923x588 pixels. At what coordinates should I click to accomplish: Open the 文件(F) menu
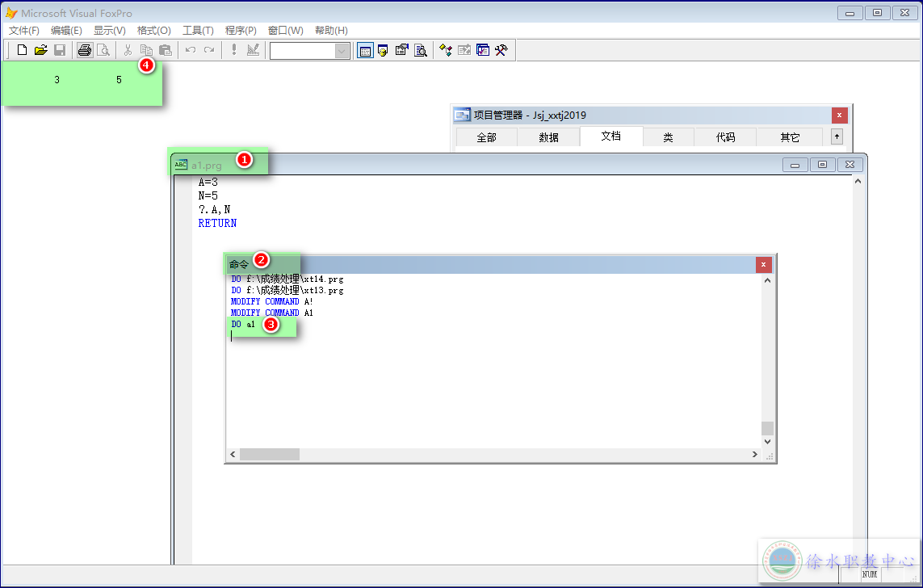pyautogui.click(x=23, y=30)
